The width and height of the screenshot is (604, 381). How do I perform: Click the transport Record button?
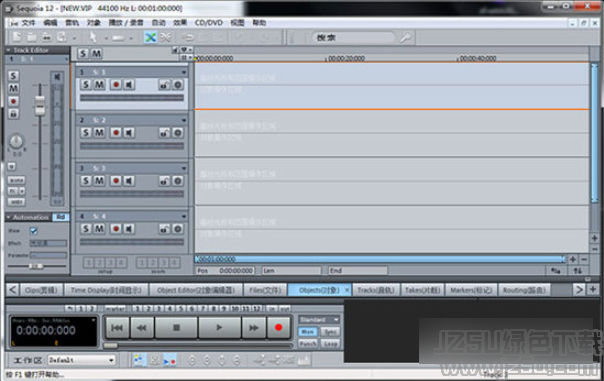(x=278, y=327)
